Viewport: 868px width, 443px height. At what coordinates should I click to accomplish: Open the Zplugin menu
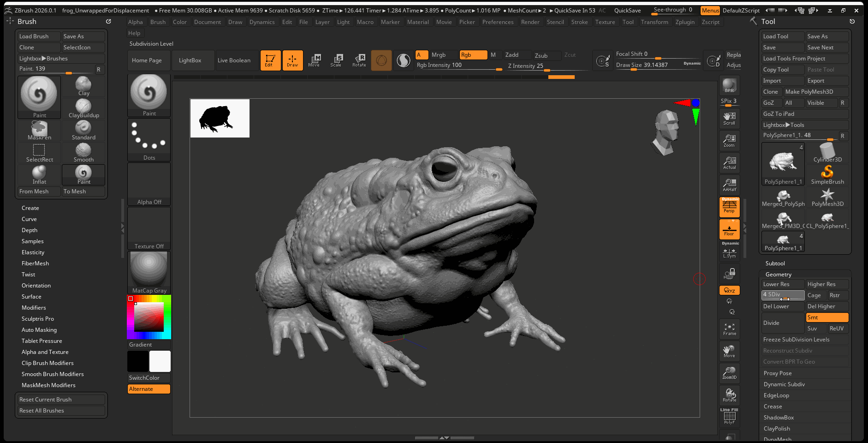[685, 22]
